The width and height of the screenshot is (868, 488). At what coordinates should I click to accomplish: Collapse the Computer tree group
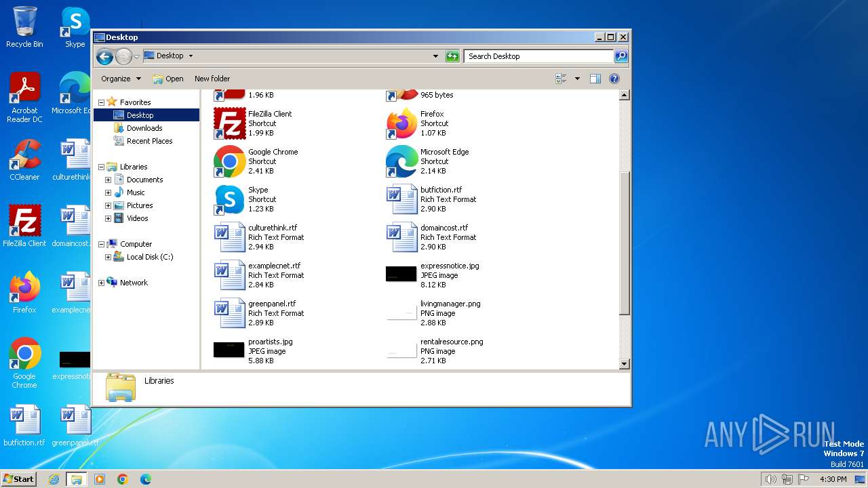101,244
